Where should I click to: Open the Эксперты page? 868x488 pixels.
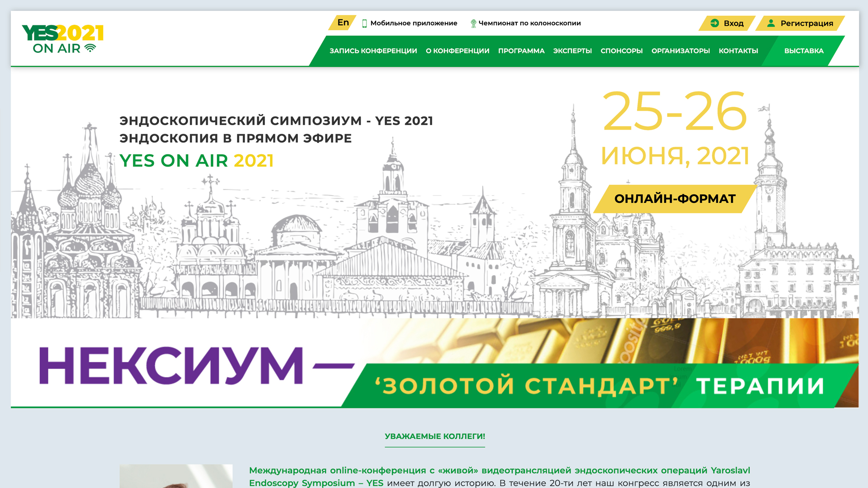pos(572,51)
